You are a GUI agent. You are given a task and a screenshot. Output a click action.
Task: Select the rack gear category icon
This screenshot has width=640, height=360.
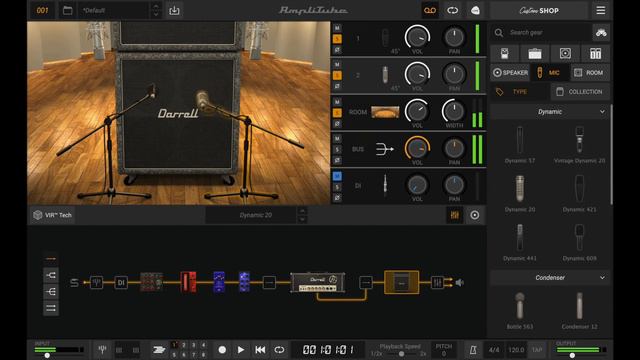596,53
